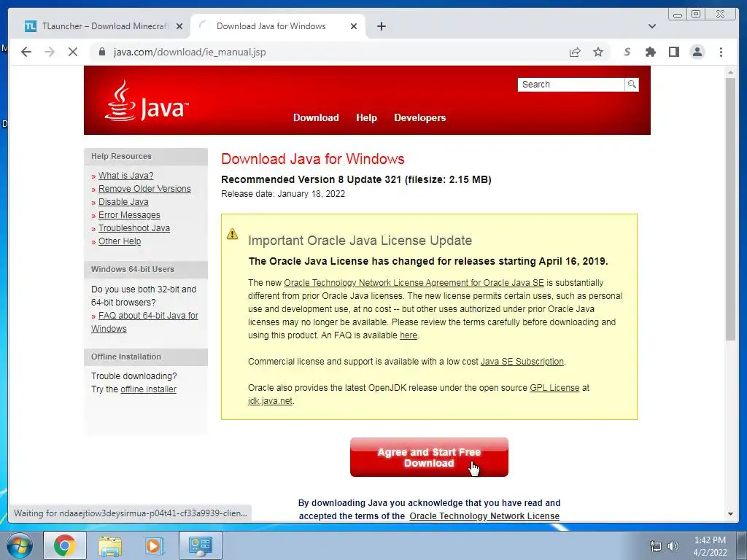This screenshot has height=560, width=747.
Task: Click Agree and Start Free Download
Action: pyautogui.click(x=429, y=457)
